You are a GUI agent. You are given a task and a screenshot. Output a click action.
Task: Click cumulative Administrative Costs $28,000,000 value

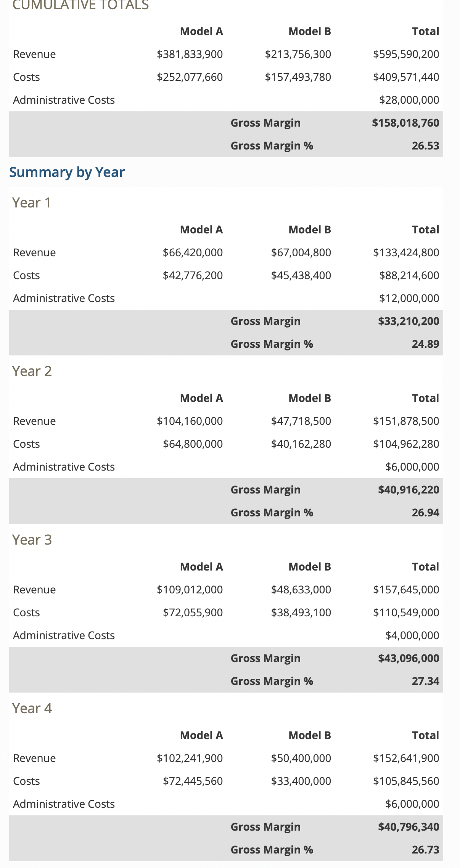tap(409, 100)
